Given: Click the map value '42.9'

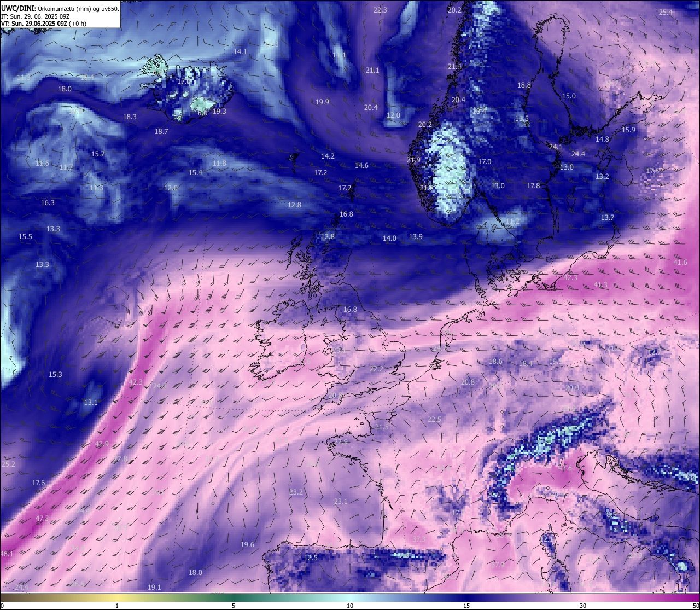Looking at the screenshot, I should tap(102, 444).
